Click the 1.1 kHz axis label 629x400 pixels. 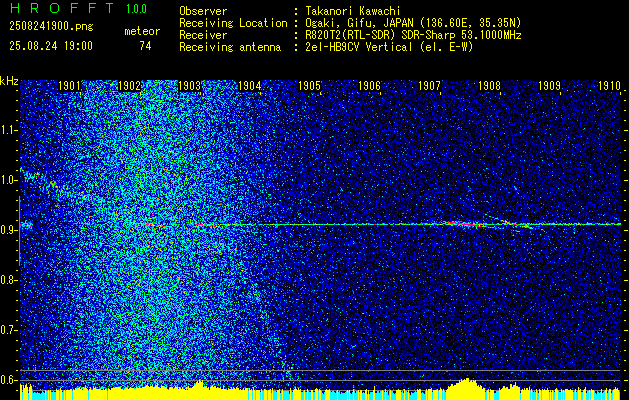pos(8,130)
